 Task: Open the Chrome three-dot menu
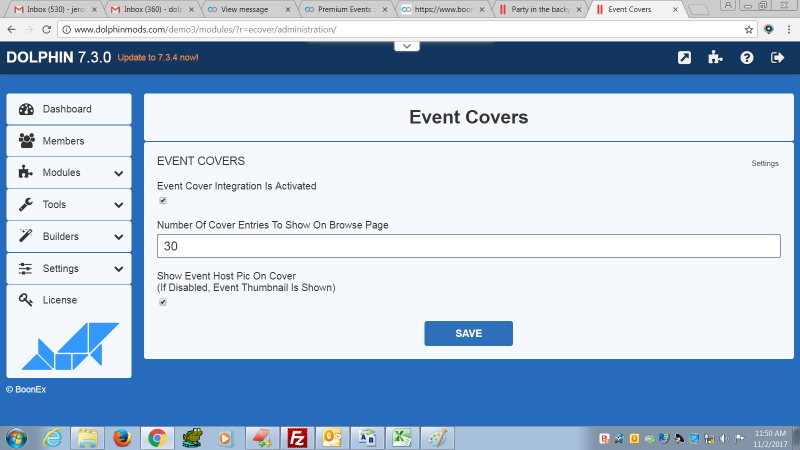788,29
